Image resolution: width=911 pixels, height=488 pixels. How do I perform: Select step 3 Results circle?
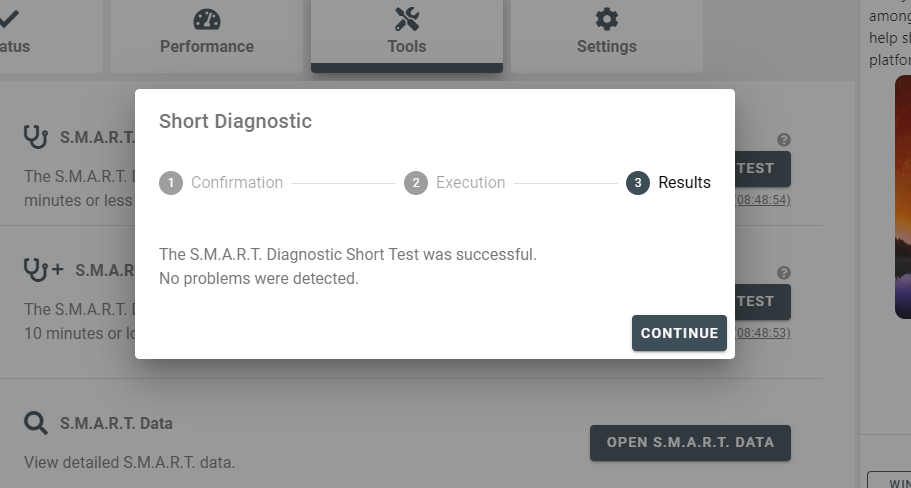click(638, 183)
